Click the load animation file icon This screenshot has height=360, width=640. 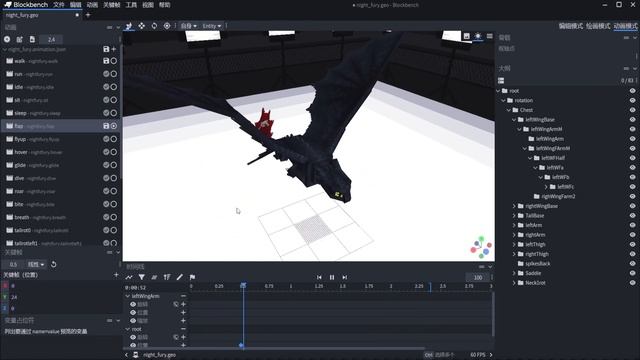(x=32, y=39)
